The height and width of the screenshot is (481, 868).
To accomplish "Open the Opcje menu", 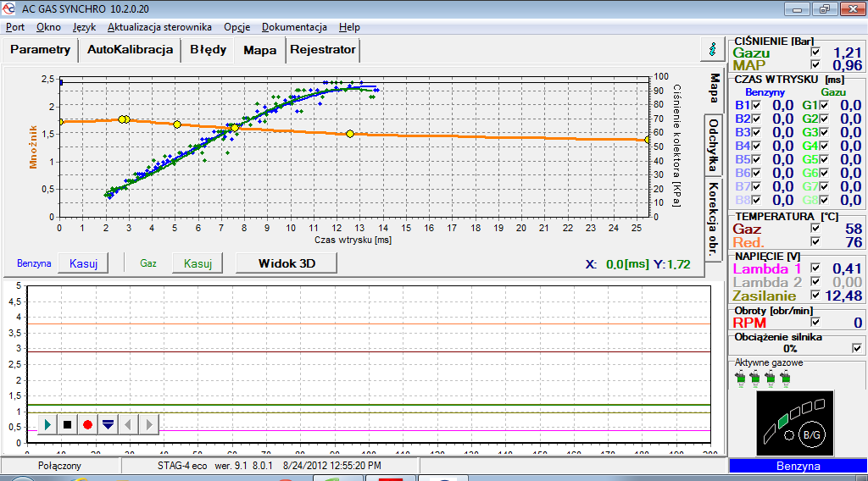I will point(236,27).
